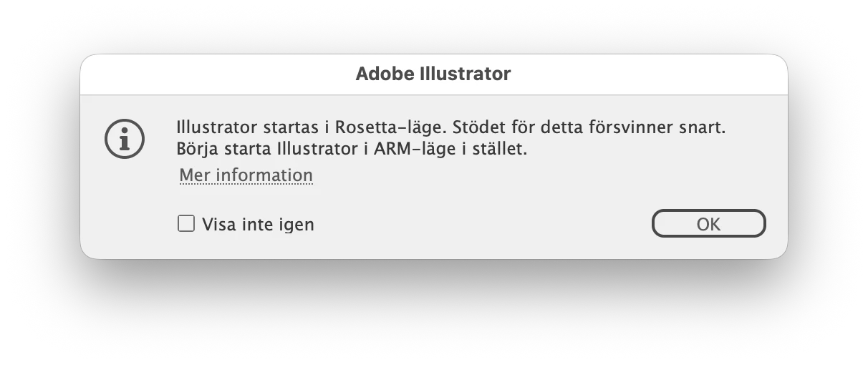This screenshot has width=868, height=365.
Task: Open the "Mer information" link
Action: pos(246,175)
